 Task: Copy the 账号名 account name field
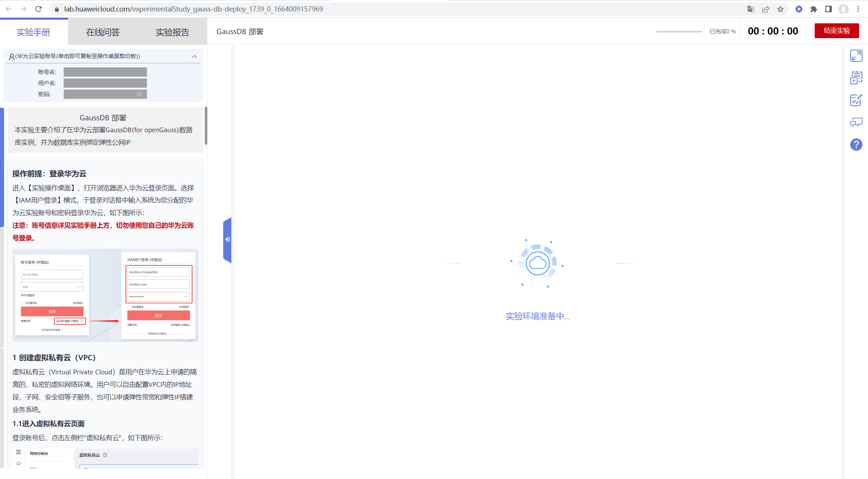click(105, 72)
